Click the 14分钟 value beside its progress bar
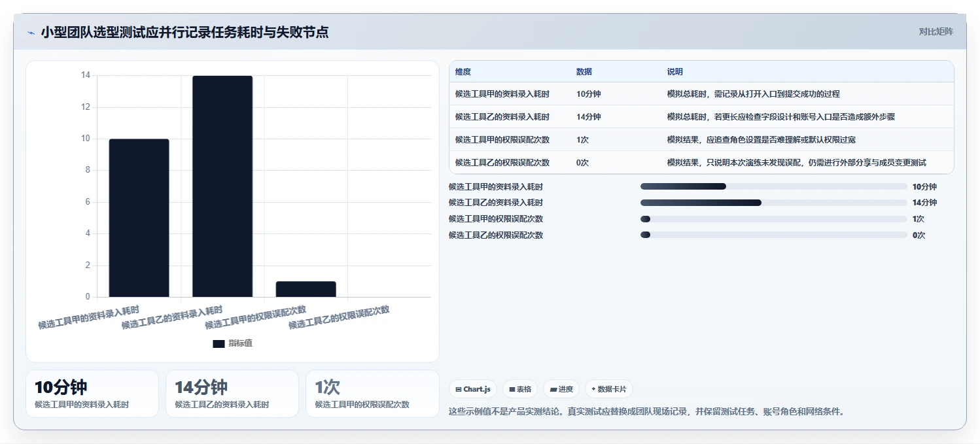980x444 pixels. pyautogui.click(x=924, y=203)
